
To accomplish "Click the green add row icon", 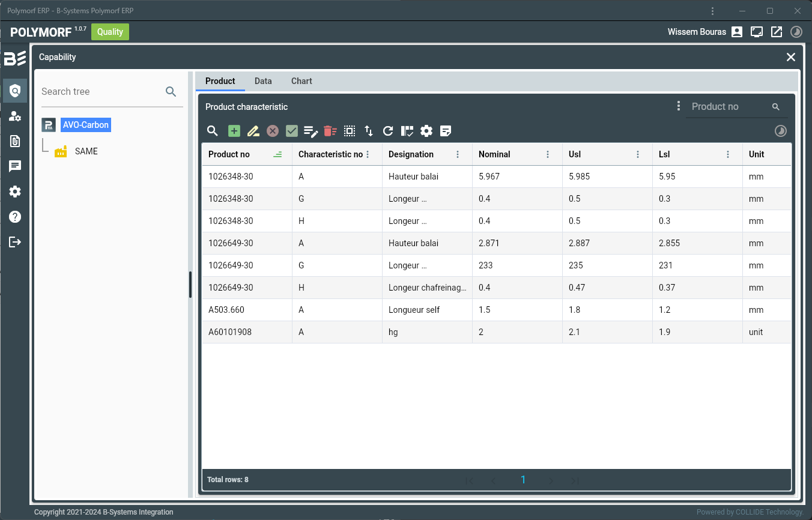I will (x=234, y=131).
